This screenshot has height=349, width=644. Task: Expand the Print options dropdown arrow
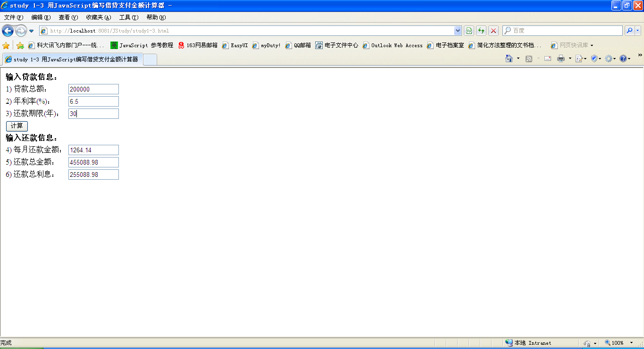(570, 58)
